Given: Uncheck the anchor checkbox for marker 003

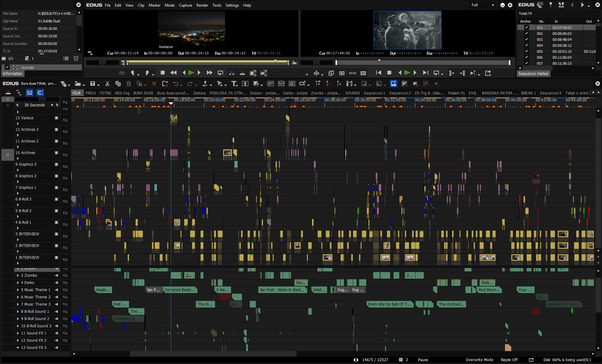Looking at the screenshot, I should (526, 39).
